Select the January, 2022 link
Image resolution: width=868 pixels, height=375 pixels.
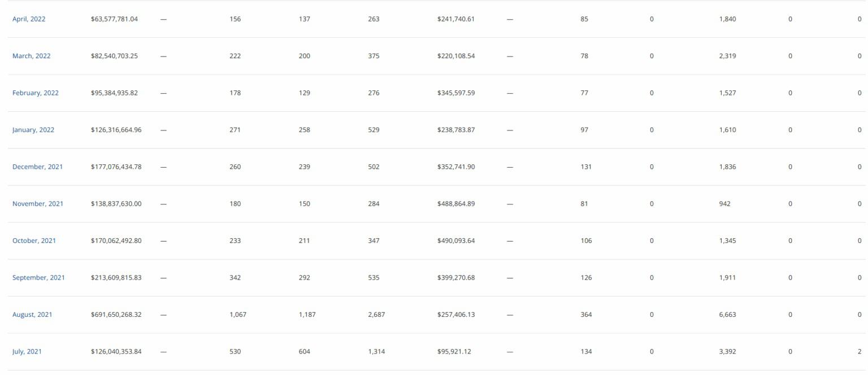click(x=33, y=130)
